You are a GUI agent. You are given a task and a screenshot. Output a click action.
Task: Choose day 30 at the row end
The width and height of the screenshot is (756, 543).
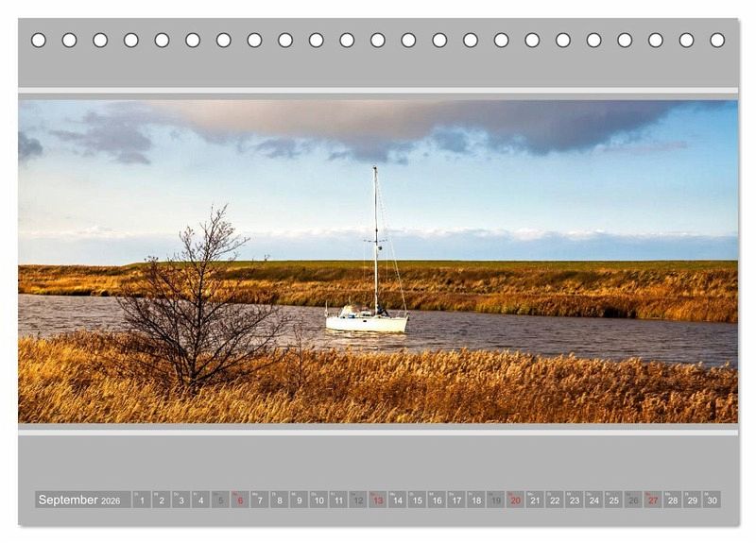click(x=712, y=500)
